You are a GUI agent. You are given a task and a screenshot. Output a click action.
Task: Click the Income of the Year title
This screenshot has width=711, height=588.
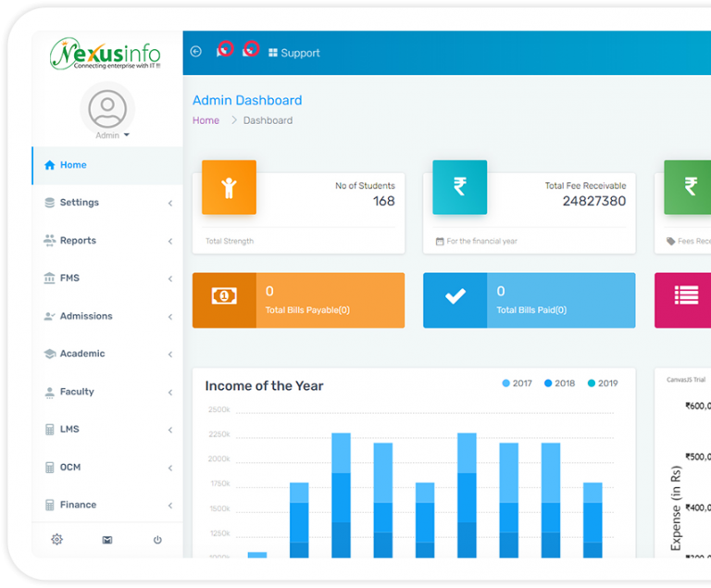point(264,386)
